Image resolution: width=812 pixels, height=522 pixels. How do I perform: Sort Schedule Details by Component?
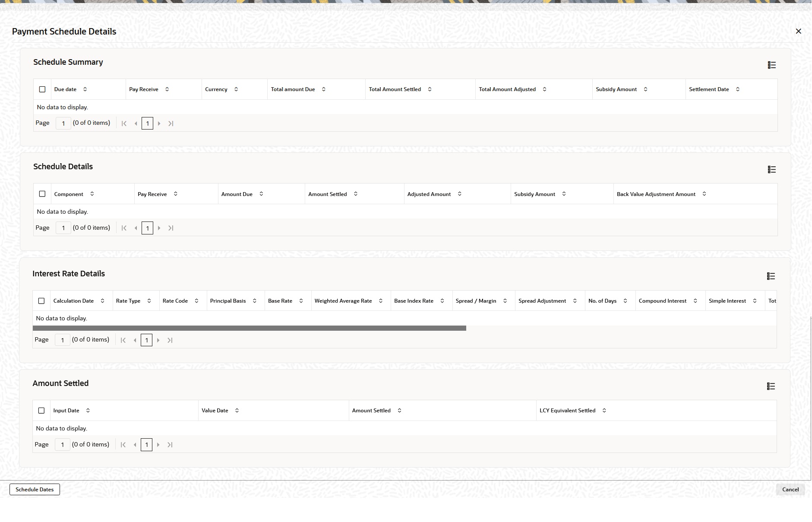(x=92, y=194)
